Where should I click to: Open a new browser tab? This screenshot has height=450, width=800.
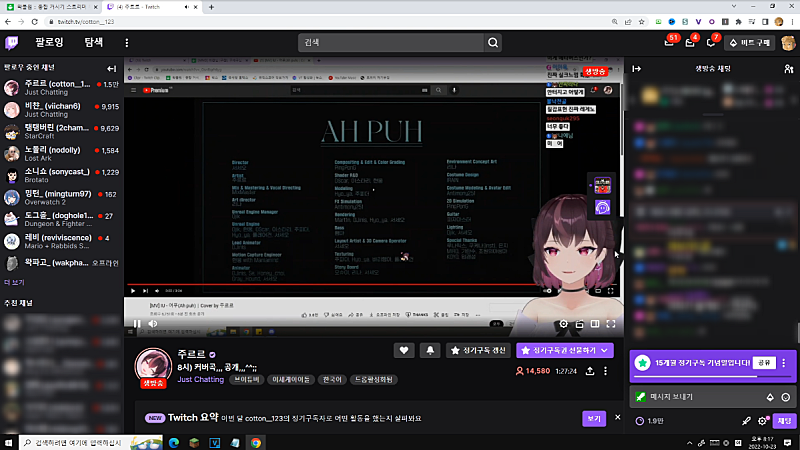(211, 7)
